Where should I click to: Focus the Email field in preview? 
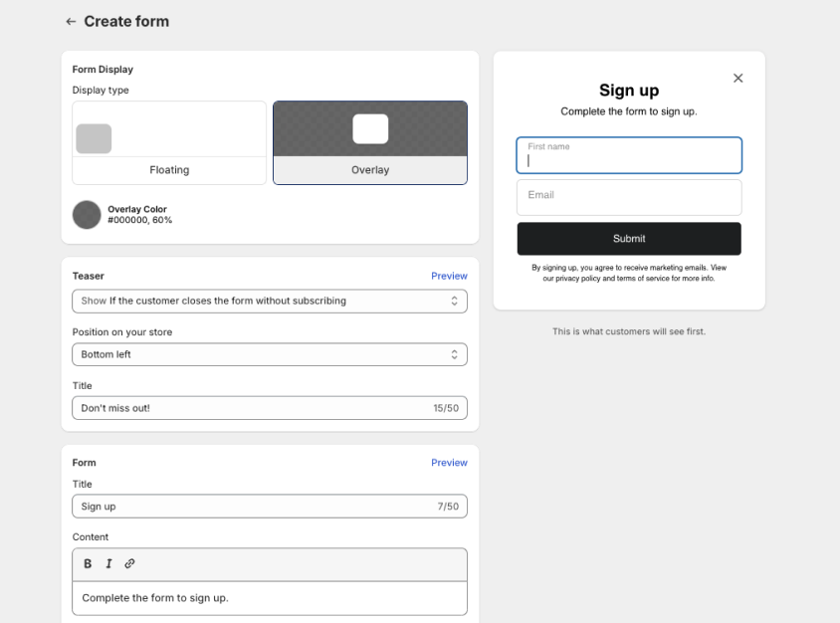pyautogui.click(x=629, y=198)
